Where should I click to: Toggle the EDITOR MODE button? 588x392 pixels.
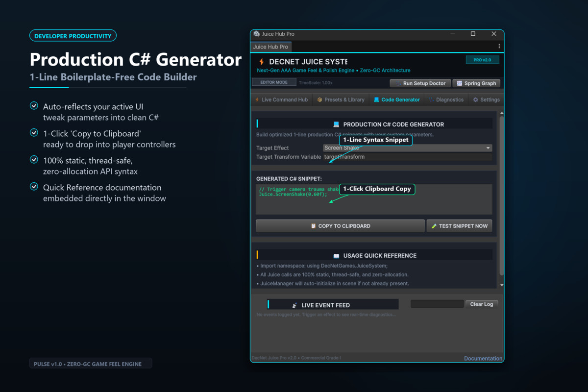(274, 82)
